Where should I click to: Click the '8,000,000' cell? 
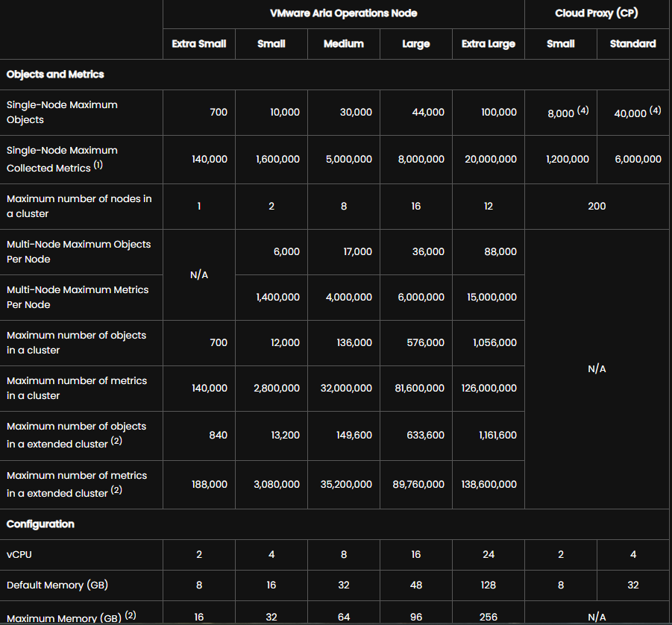[x=421, y=160]
